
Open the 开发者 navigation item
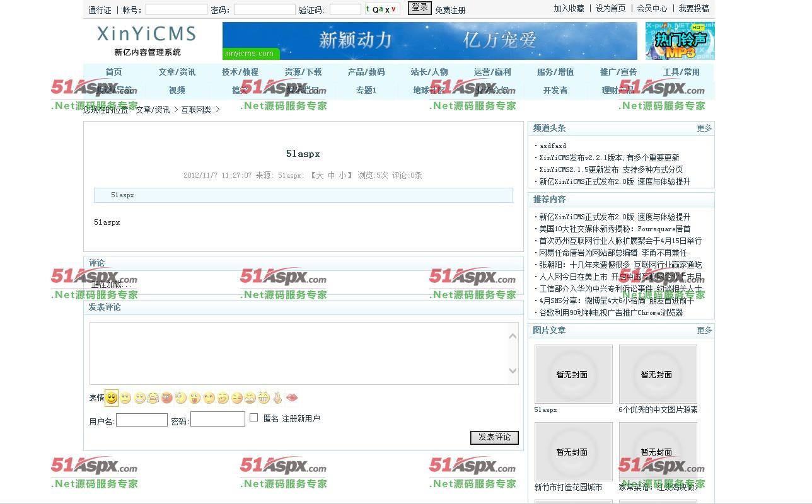coord(555,90)
